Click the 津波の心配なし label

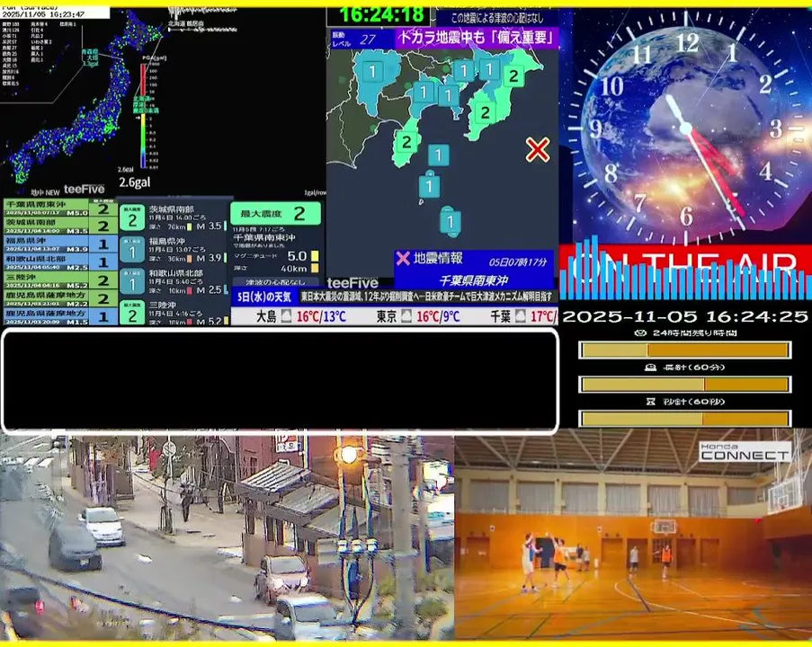tap(275, 282)
